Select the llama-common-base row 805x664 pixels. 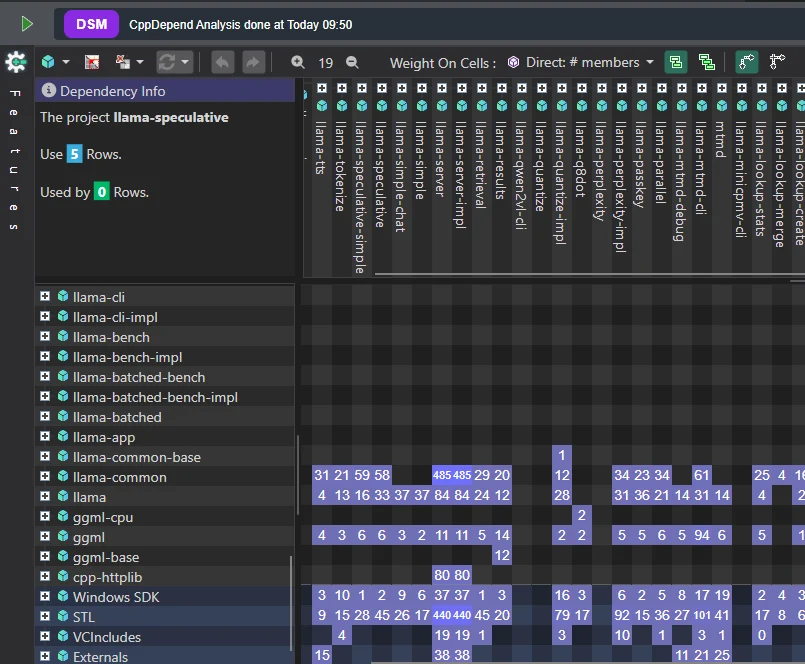click(x=165, y=457)
